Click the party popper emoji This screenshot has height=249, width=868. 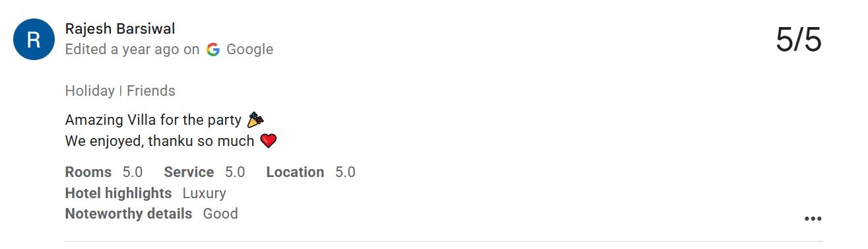[x=255, y=120]
